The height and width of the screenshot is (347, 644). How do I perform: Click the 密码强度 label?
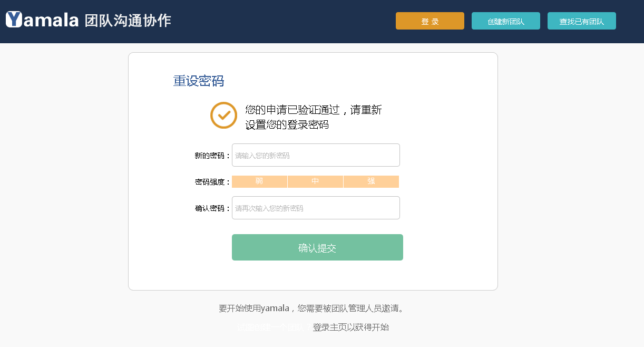click(x=212, y=182)
